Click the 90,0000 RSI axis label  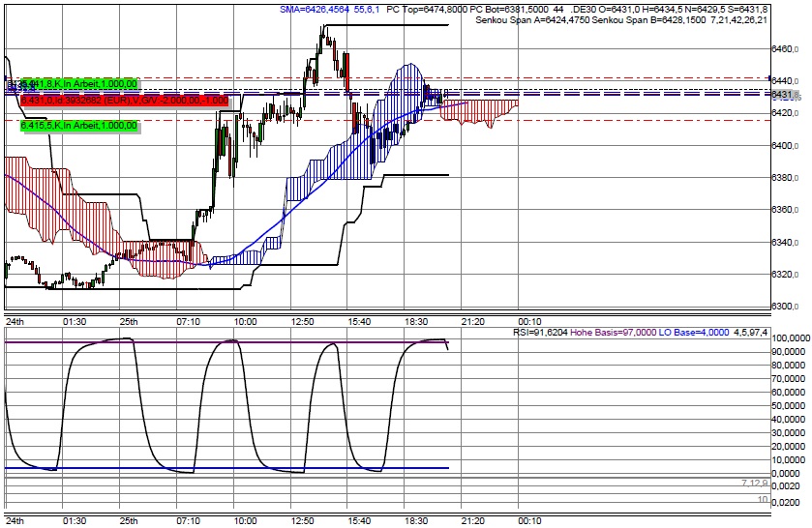789,352
